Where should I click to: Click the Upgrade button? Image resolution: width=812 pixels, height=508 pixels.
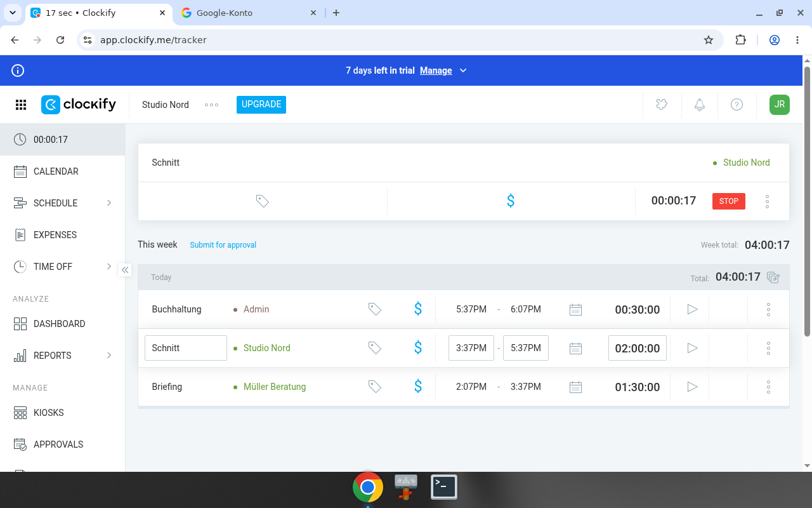(x=261, y=105)
